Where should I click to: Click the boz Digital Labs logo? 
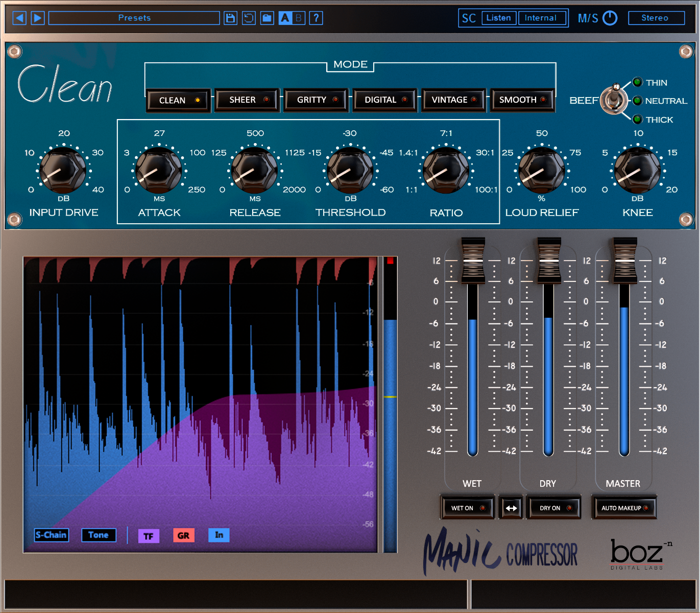[640, 555]
